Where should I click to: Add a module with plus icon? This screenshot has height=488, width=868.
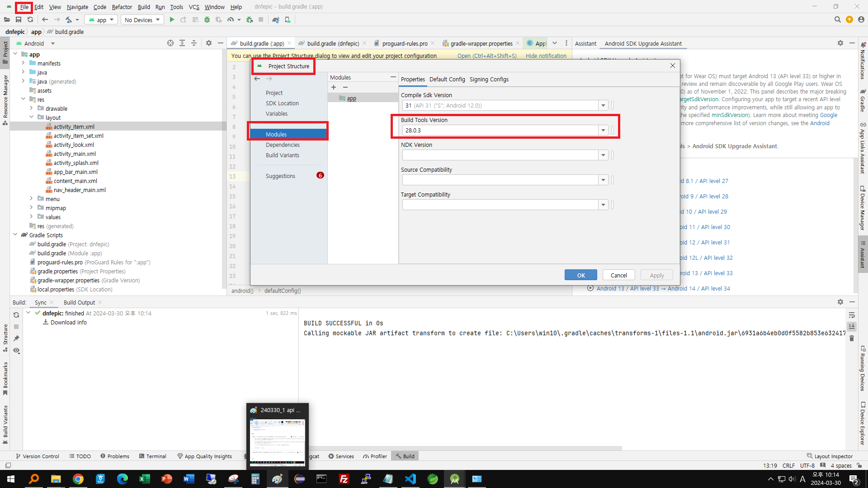pos(334,87)
